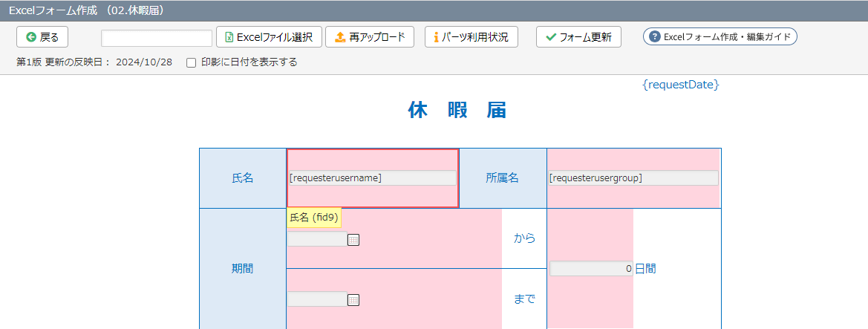
Task: Click 更新の反映日 2024/10/28 text
Action: 108,62
